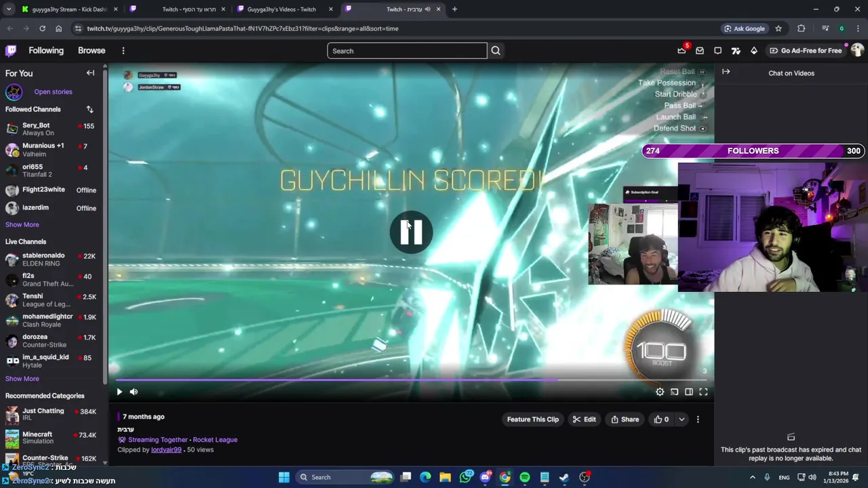The image size is (868, 488).
Task: Open Minecraft recommended category
Action: (x=50, y=438)
